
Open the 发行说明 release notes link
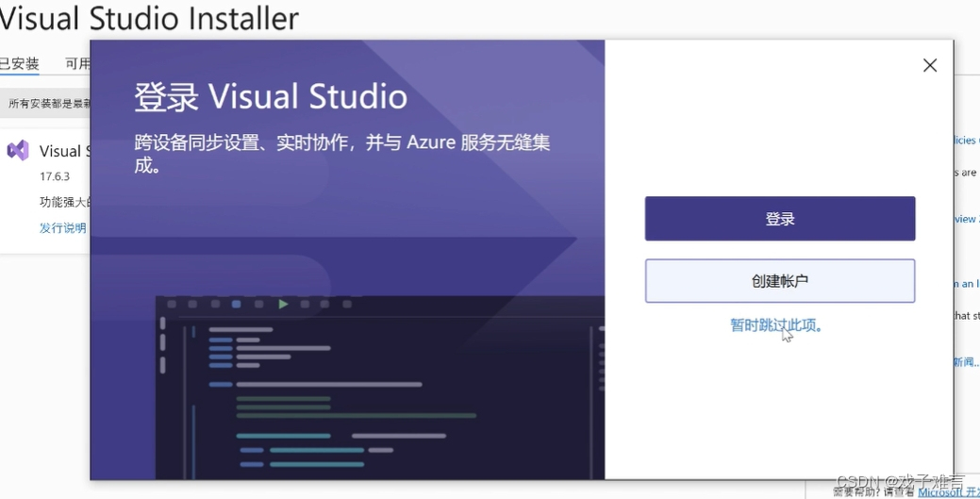[62, 227]
